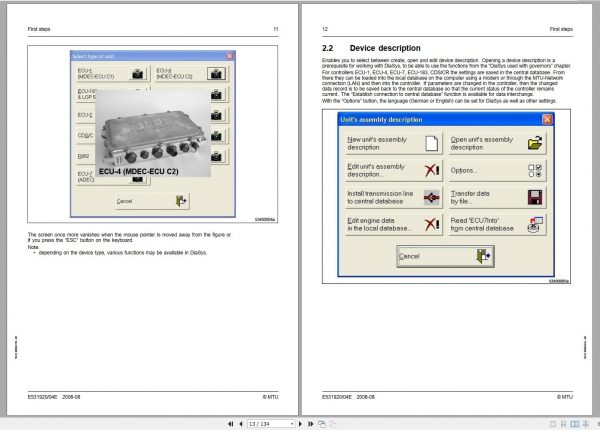
Task: Click Cancel in the Select type of unit dialog
Action: pyautogui.click(x=152, y=201)
